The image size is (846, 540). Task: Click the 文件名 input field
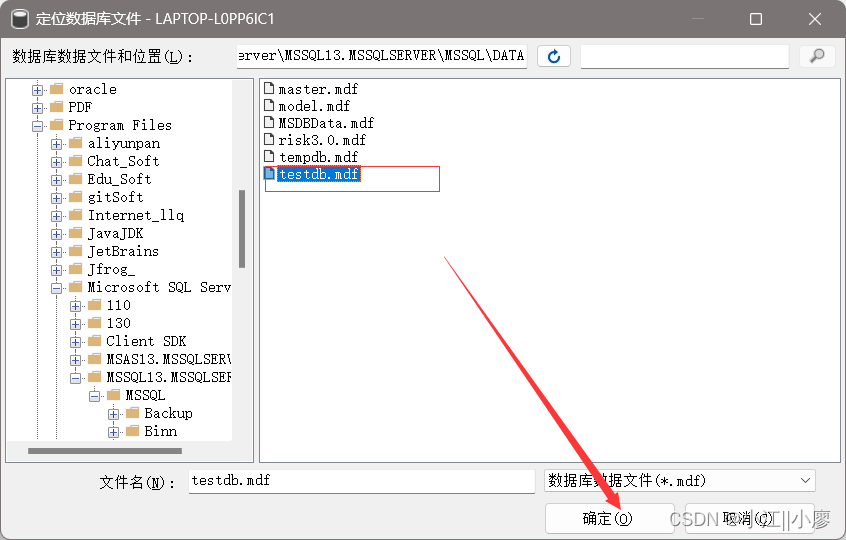[361, 481]
